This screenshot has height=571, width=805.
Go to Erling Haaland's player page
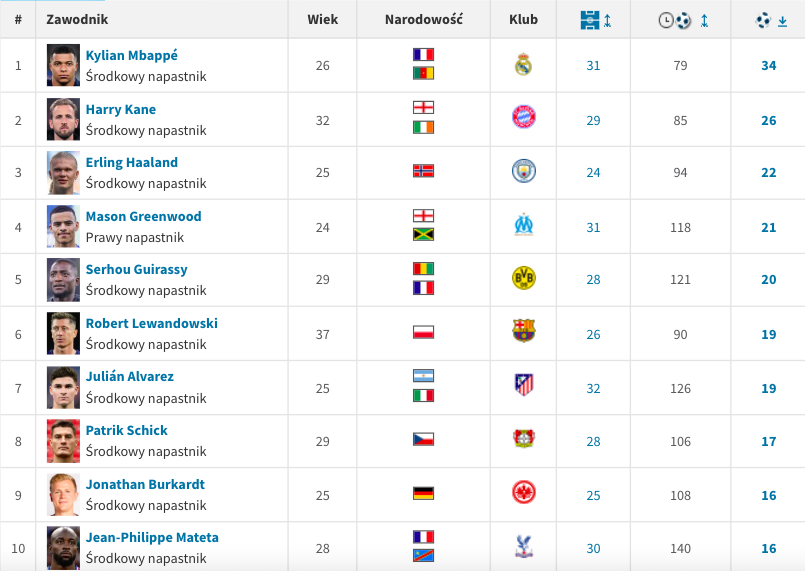click(x=132, y=163)
